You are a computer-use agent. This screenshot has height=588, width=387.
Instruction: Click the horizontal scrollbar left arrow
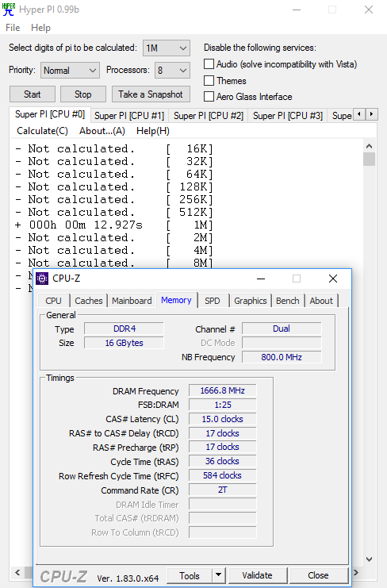tap(17, 572)
